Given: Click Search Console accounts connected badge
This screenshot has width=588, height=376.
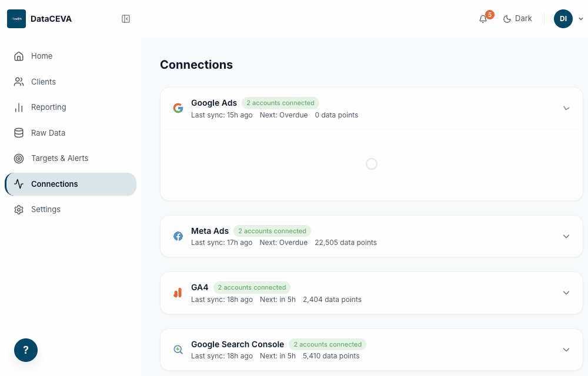Looking at the screenshot, I should [x=328, y=344].
